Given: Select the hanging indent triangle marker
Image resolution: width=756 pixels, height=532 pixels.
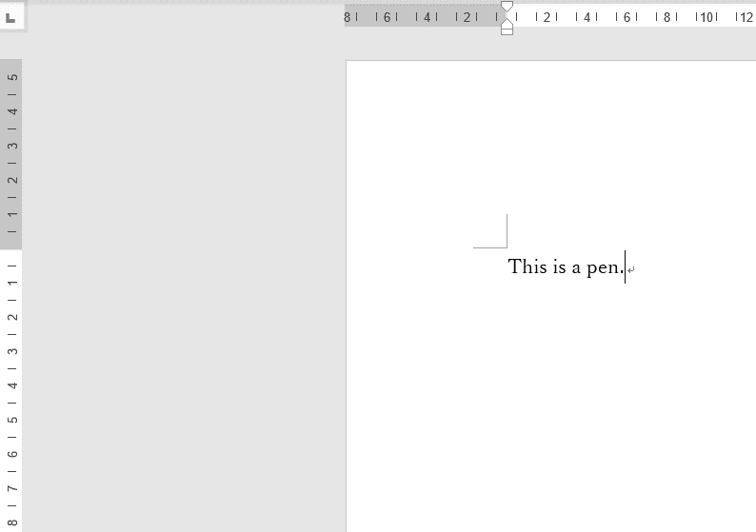Looking at the screenshot, I should [x=507, y=24].
